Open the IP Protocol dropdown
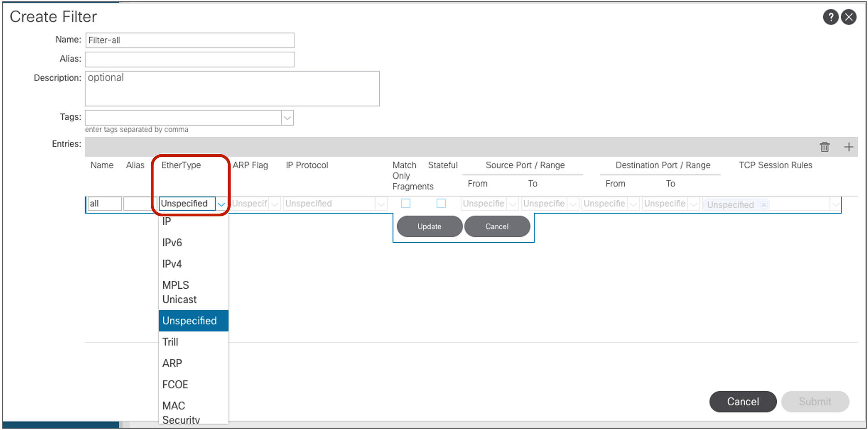Image resolution: width=868 pixels, height=430 pixels. tap(381, 203)
